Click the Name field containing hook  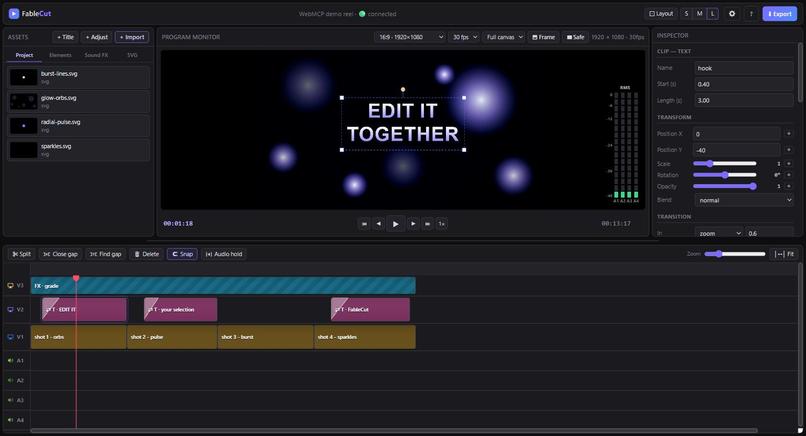[x=744, y=68]
